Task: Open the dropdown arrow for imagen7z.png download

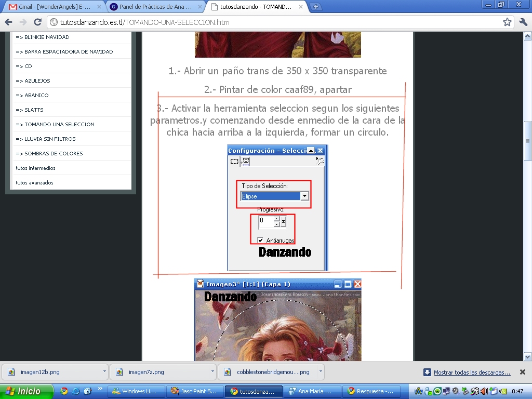Action: pyautogui.click(x=212, y=372)
